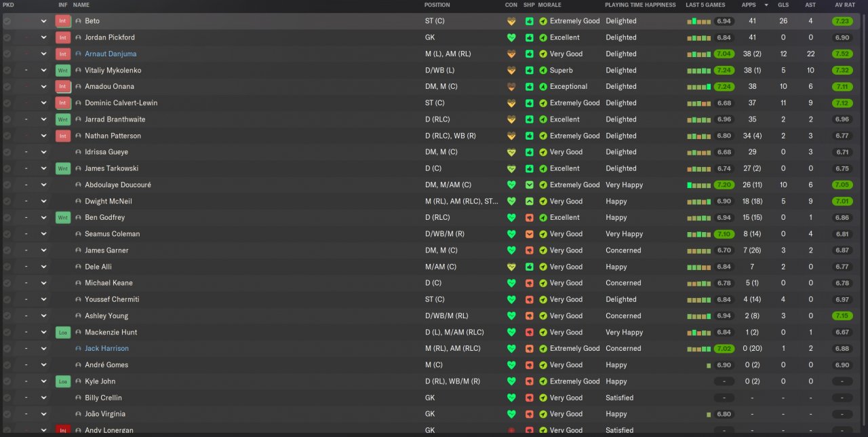Click James Tarkowski's morale icon
This screenshot has height=437, width=868.
(x=543, y=168)
